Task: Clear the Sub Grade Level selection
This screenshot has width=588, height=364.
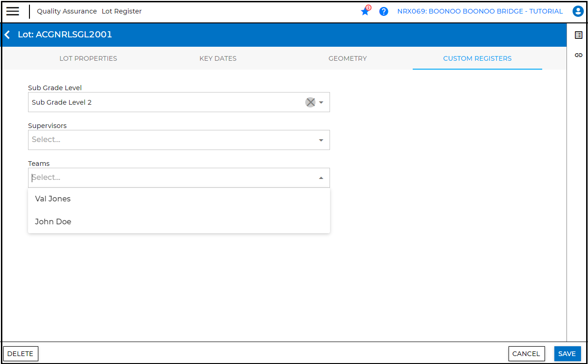Action: (x=310, y=102)
